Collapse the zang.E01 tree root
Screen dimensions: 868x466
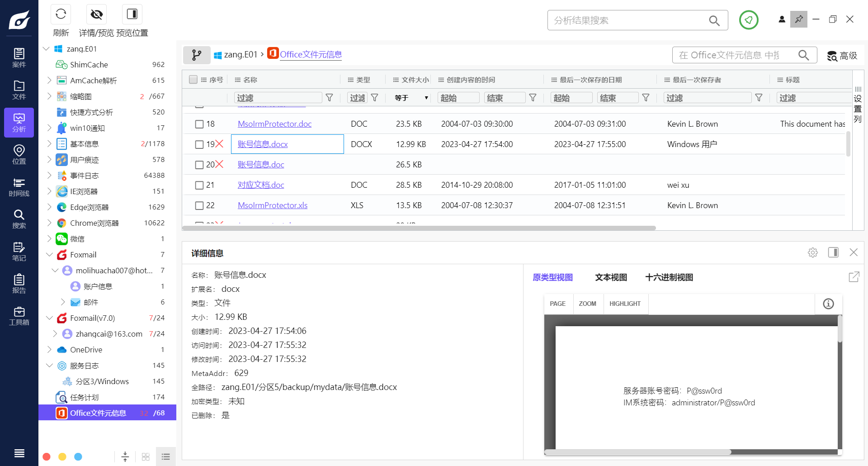point(46,48)
